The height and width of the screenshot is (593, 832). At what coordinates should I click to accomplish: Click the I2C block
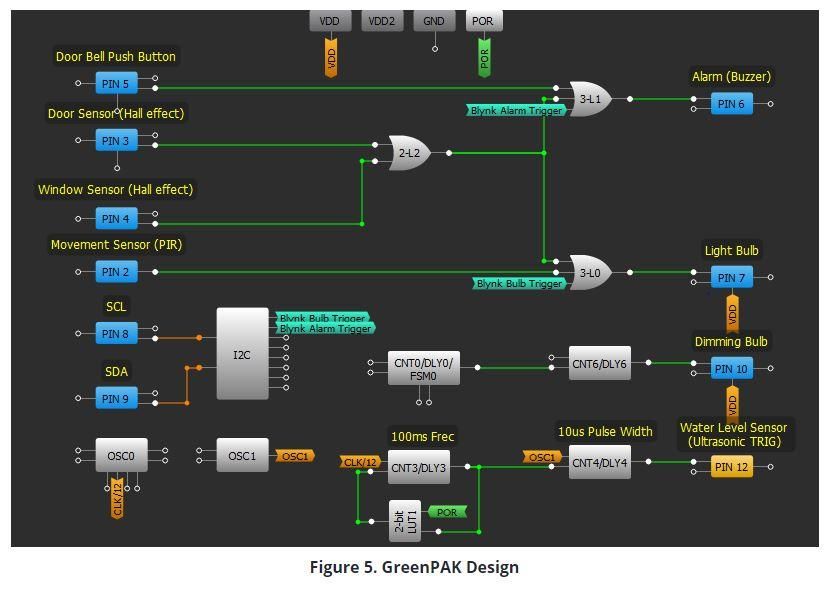click(x=242, y=354)
